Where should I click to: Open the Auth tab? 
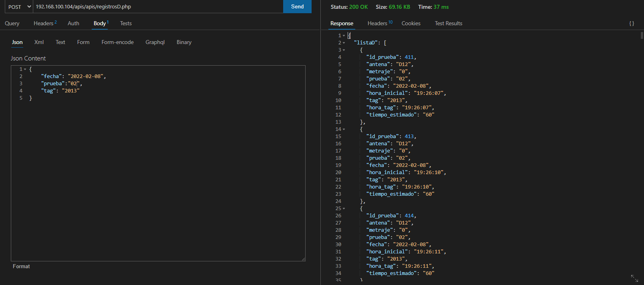tap(73, 23)
